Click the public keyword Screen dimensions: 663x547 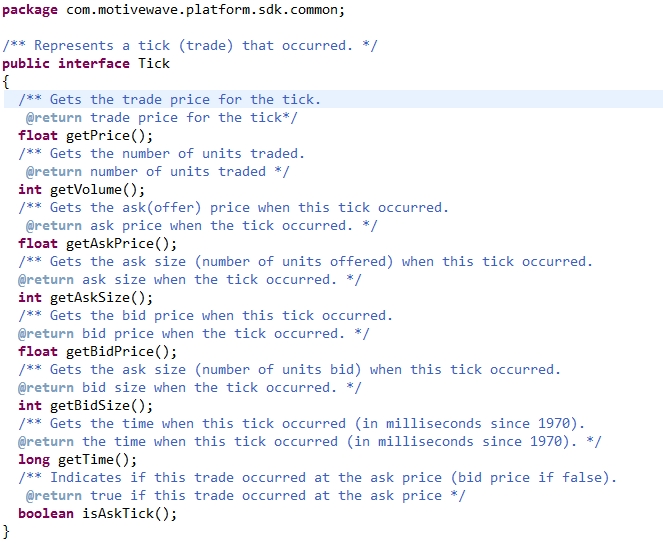(26, 63)
